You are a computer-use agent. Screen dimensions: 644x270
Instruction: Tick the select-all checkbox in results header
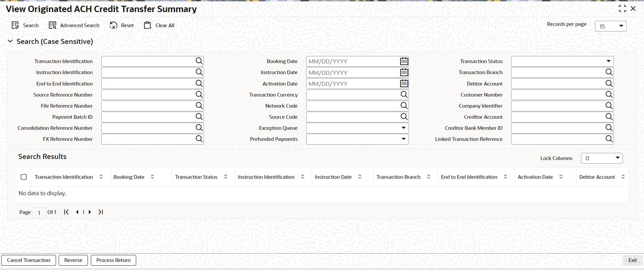[24, 177]
